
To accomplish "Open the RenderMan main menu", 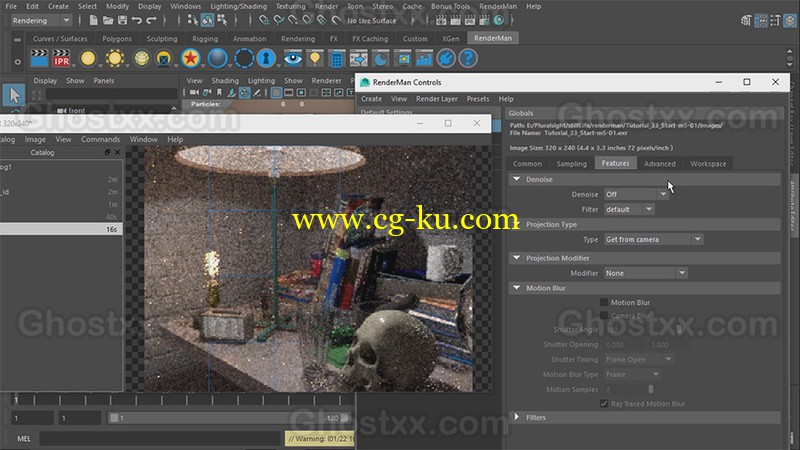I will coord(498,6).
